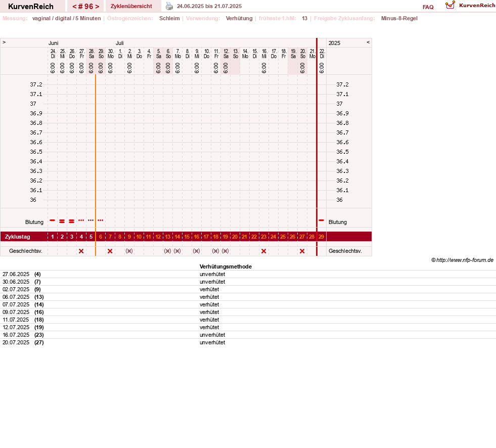Click the date range 24.06.2025 bis 21.07.2025
496x448 pixels.
[x=209, y=7]
